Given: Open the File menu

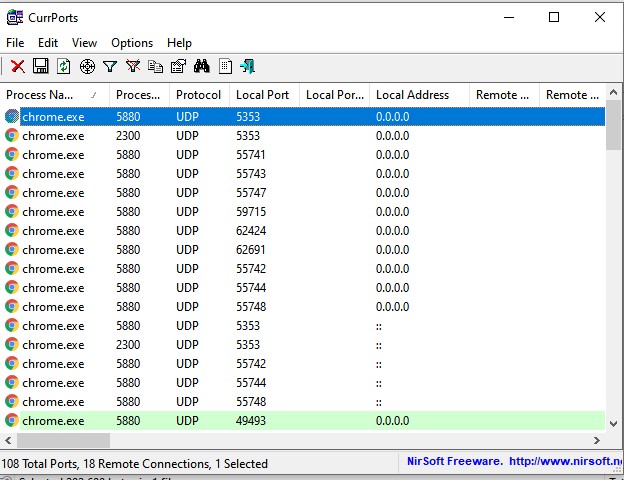Looking at the screenshot, I should (x=15, y=43).
